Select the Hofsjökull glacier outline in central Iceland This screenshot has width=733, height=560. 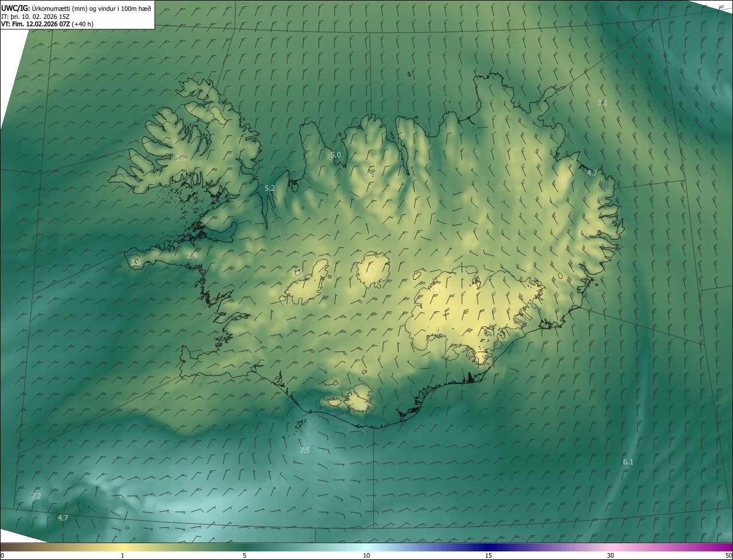(372, 270)
